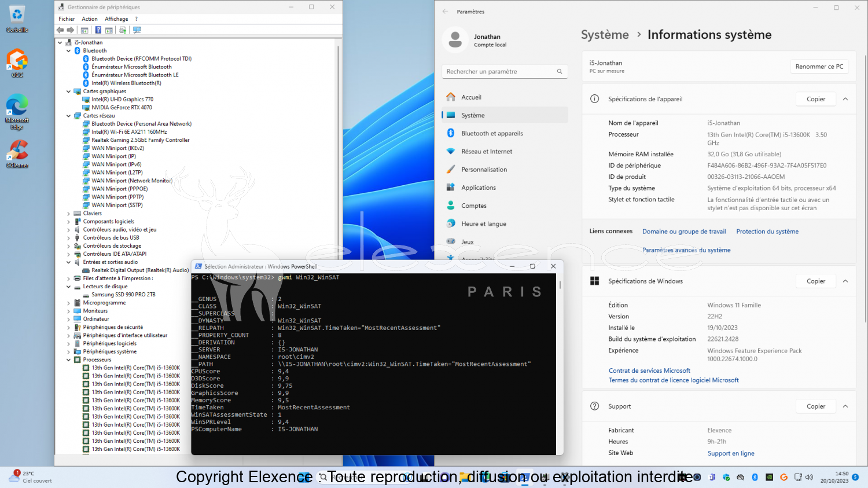Expand the Moniteurs category
Image resolution: width=868 pixels, height=488 pixels.
click(69, 311)
